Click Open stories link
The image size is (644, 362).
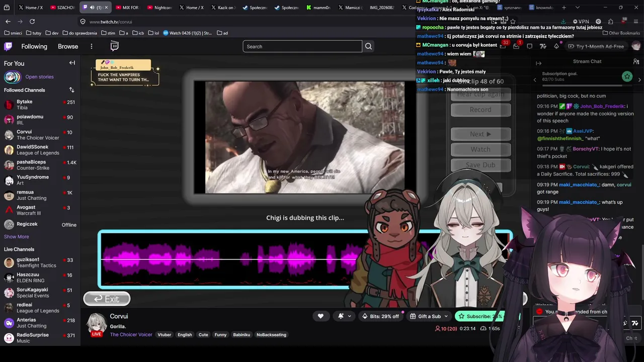39,77
